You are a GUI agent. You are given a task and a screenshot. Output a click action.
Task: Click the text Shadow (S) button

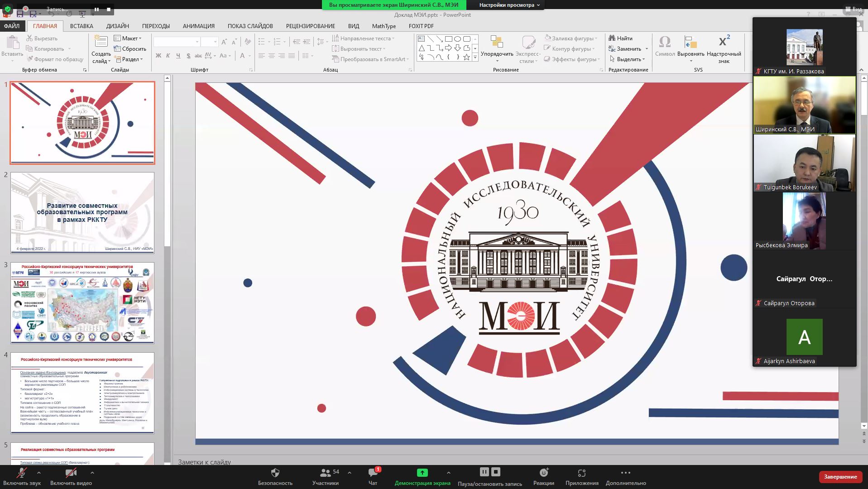188,56
